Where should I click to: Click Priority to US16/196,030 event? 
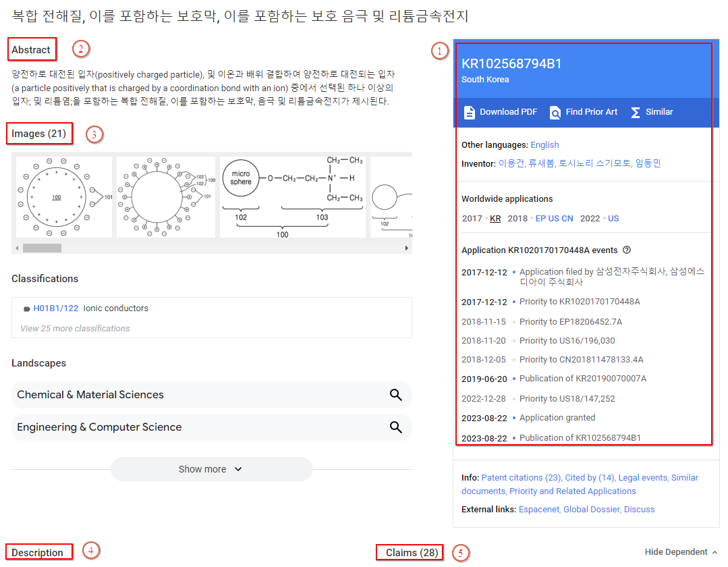[x=567, y=341]
